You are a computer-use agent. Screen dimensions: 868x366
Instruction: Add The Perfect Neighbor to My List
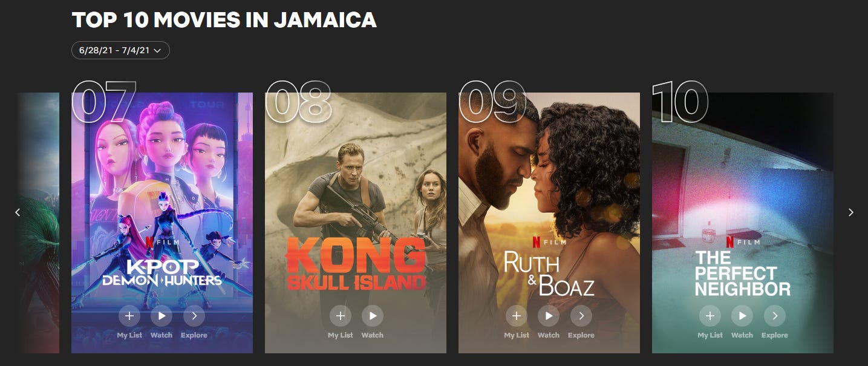pos(710,316)
